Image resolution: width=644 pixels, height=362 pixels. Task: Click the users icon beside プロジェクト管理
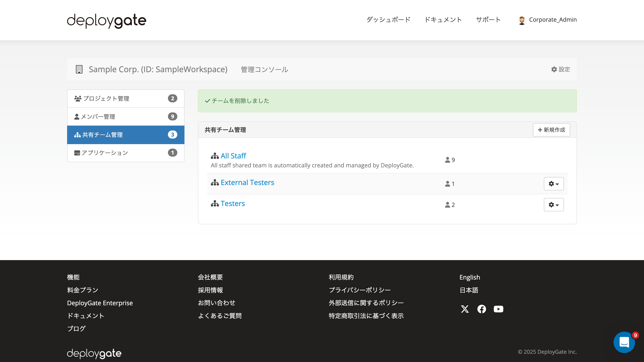[x=78, y=98]
